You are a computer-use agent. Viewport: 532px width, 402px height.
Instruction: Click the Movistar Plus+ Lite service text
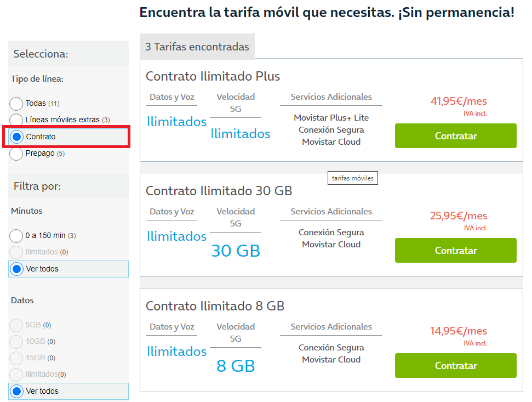tap(331, 118)
